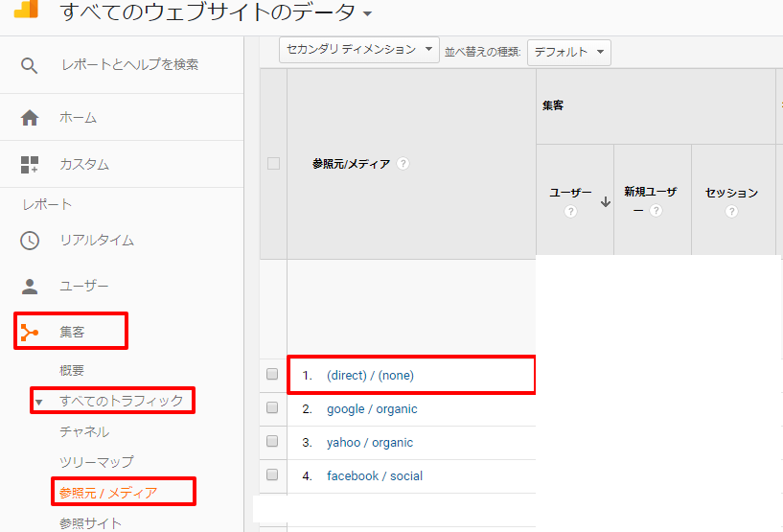Image resolution: width=783 pixels, height=532 pixels.
Task: Click the ユーザー person icon
Action: (30, 287)
